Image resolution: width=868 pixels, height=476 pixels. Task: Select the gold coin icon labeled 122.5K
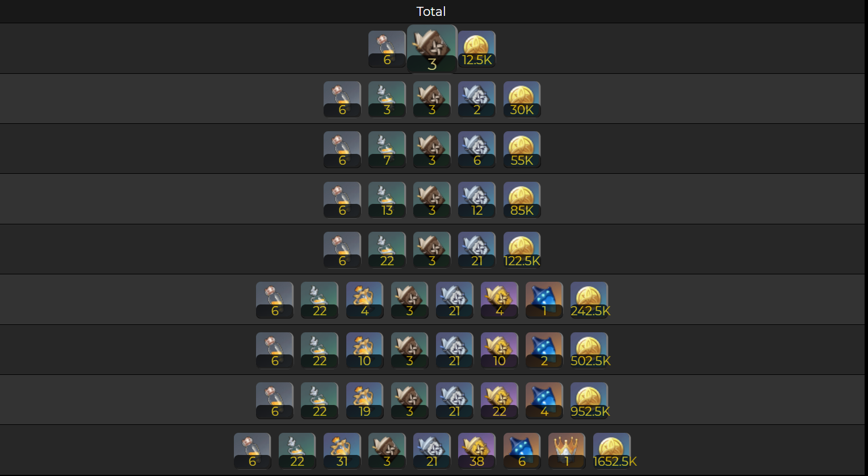522,250
